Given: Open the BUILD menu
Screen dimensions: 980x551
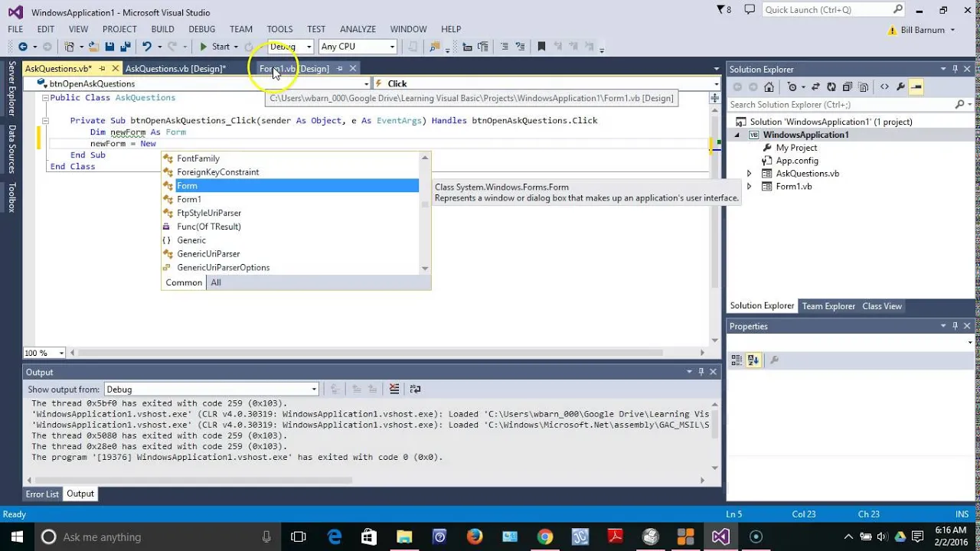Looking at the screenshot, I should [162, 29].
